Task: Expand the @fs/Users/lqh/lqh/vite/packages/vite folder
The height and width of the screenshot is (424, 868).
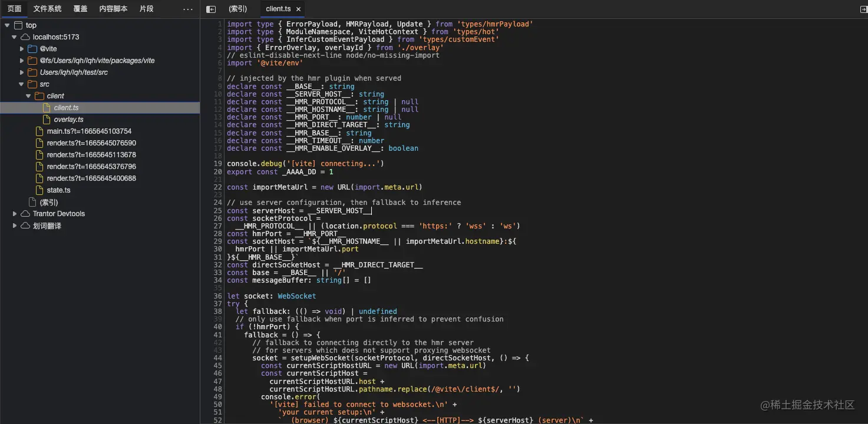Action: coord(22,61)
